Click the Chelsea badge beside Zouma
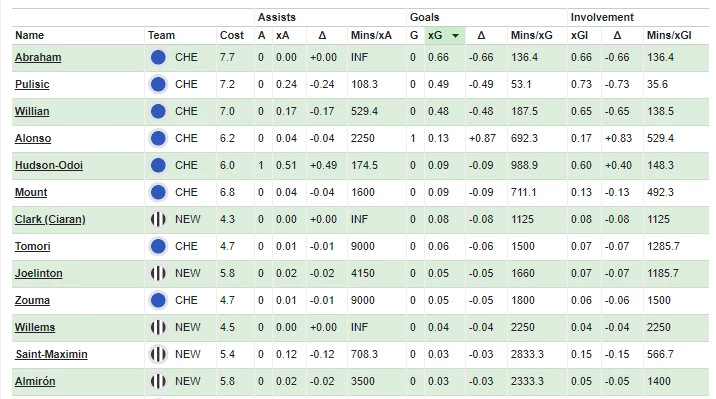716x399 pixels. (x=158, y=300)
